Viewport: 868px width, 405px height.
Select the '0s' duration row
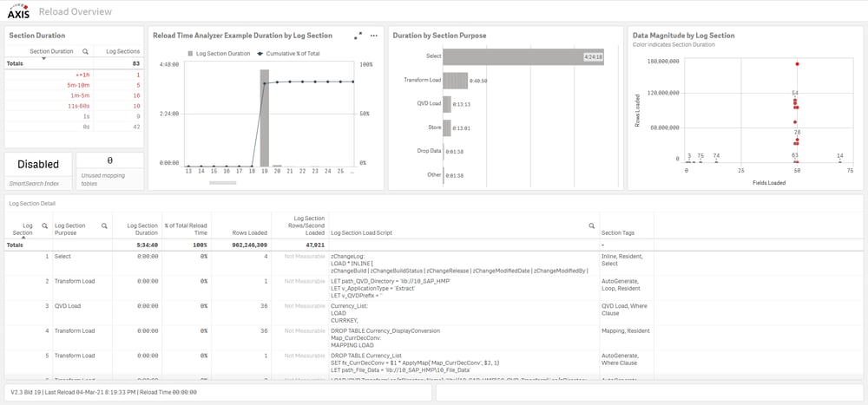73,127
